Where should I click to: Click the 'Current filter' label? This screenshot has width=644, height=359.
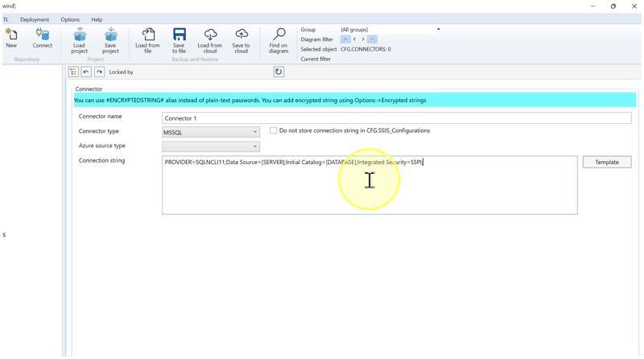coord(316,59)
